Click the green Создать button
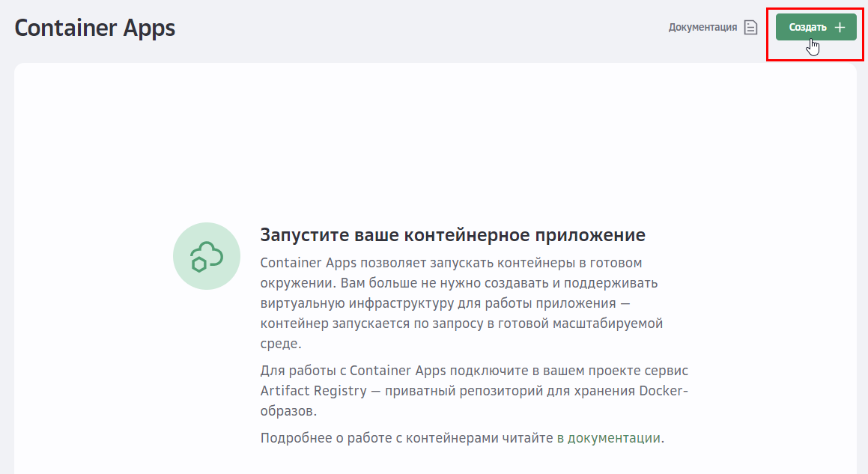Screen dimensions: 868x474 point(816,27)
